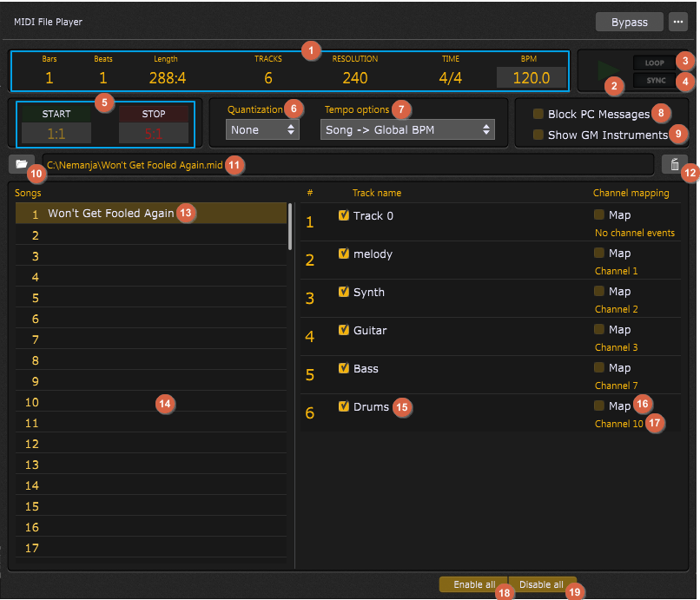Click the Resolution value 240
Screen dimensions: 700x600
[355, 78]
